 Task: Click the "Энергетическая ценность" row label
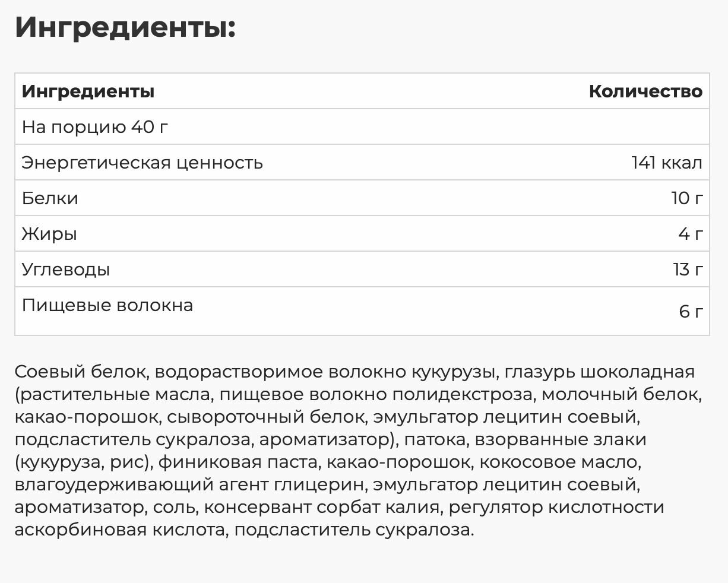(142, 163)
